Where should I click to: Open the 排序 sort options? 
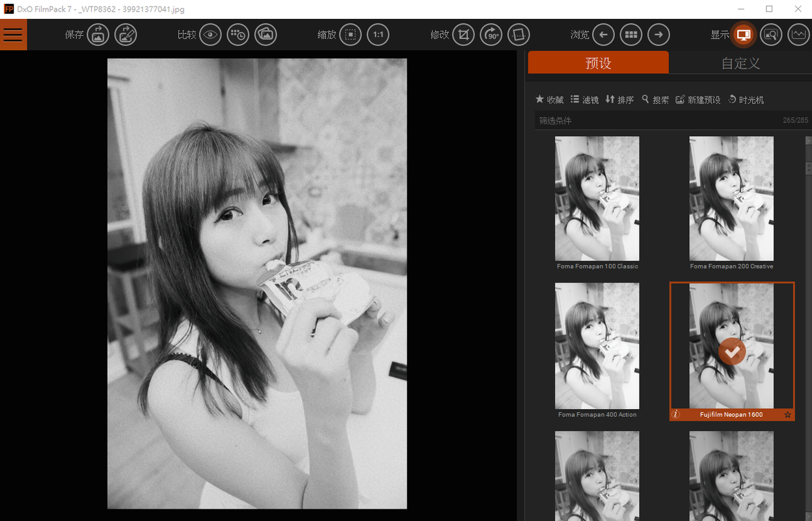click(619, 100)
